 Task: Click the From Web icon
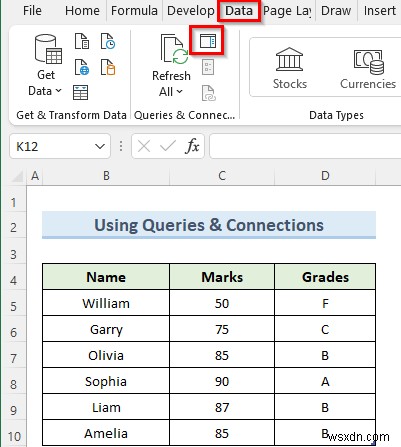[82, 67]
